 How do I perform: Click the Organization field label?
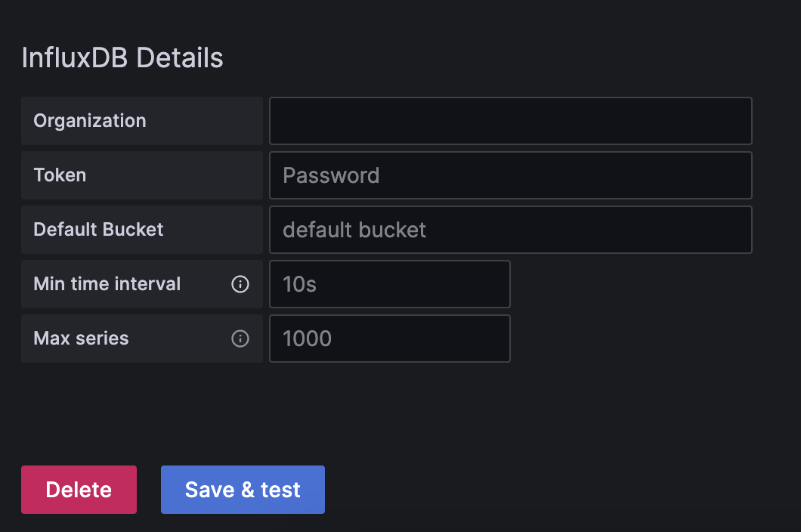point(89,121)
